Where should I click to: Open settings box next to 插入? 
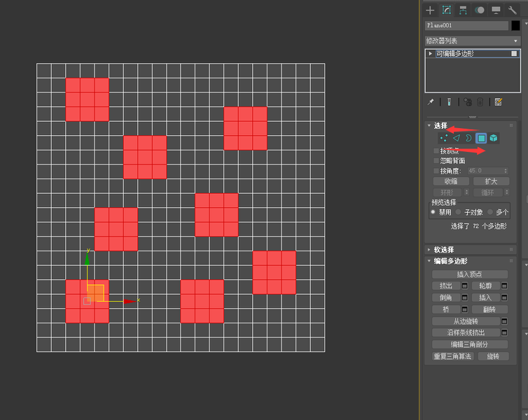pos(504,297)
